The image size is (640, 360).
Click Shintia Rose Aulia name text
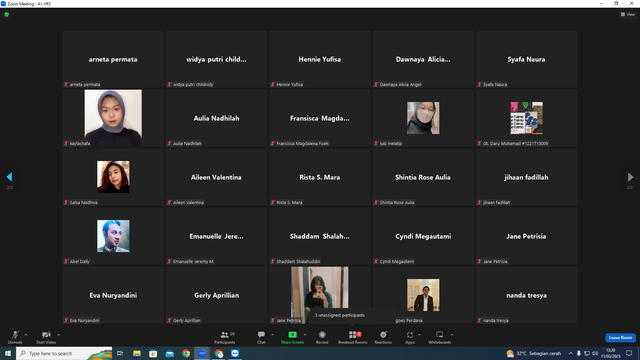pos(423,177)
